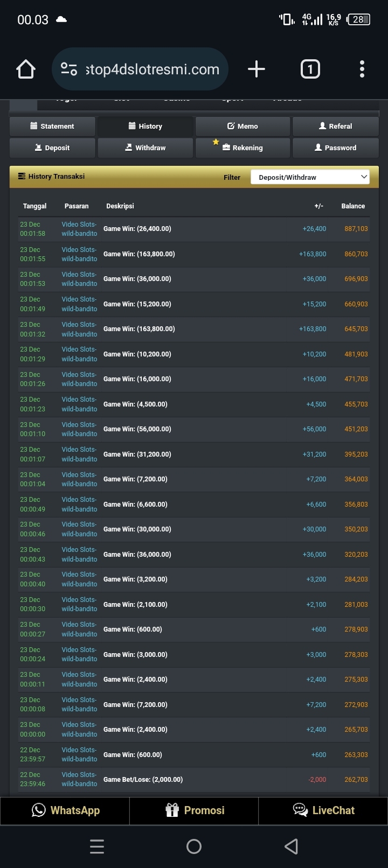Go to the Referal tab
The width and height of the screenshot is (388, 868).
(335, 127)
